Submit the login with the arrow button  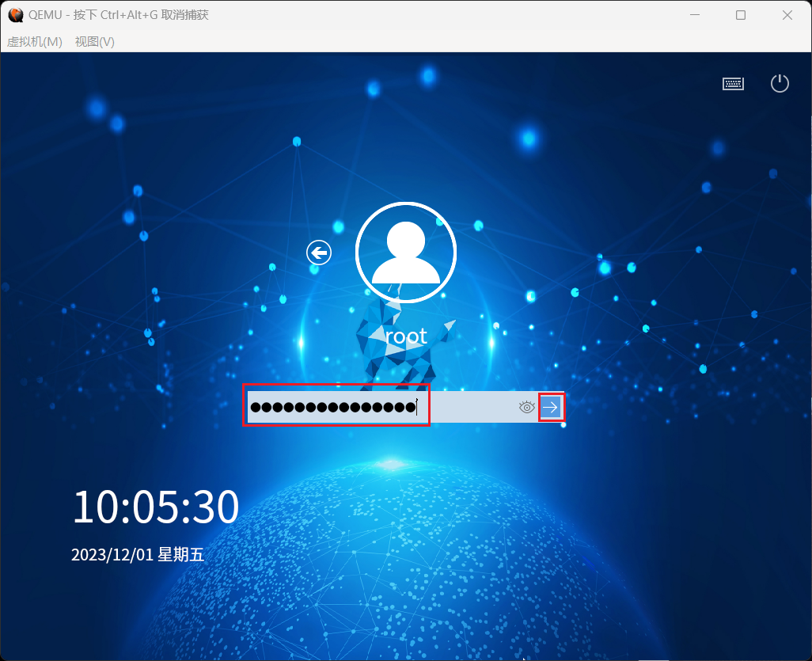pyautogui.click(x=551, y=407)
